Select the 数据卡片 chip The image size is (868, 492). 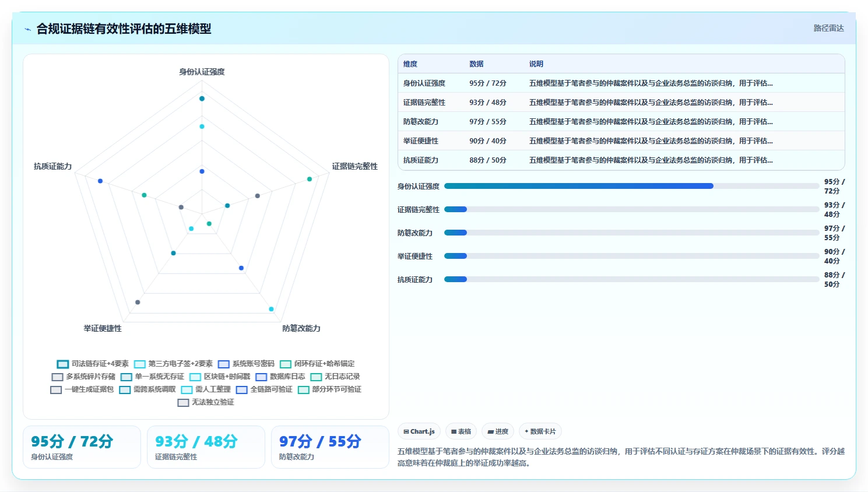(x=540, y=431)
